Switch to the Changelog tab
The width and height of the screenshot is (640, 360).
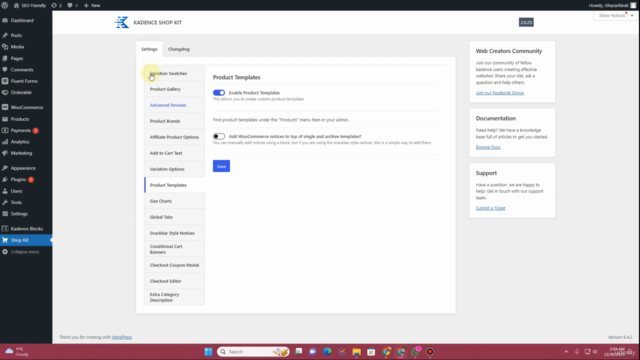coord(179,49)
